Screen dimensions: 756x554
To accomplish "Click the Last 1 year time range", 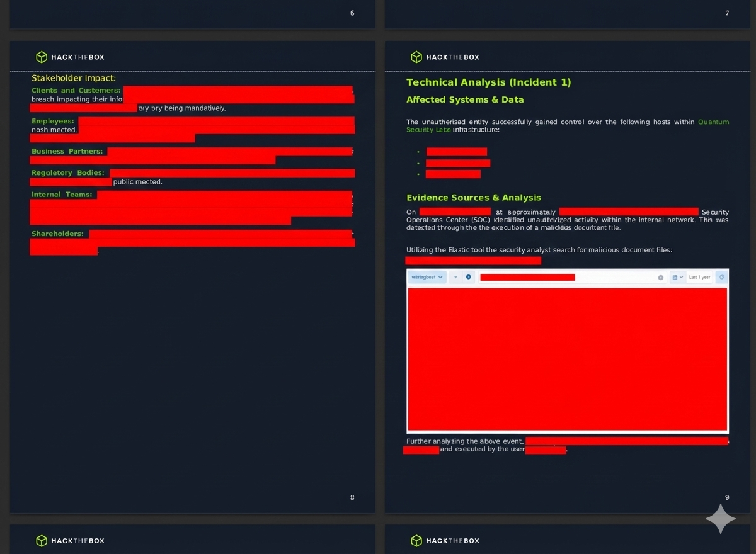I will pyautogui.click(x=699, y=277).
